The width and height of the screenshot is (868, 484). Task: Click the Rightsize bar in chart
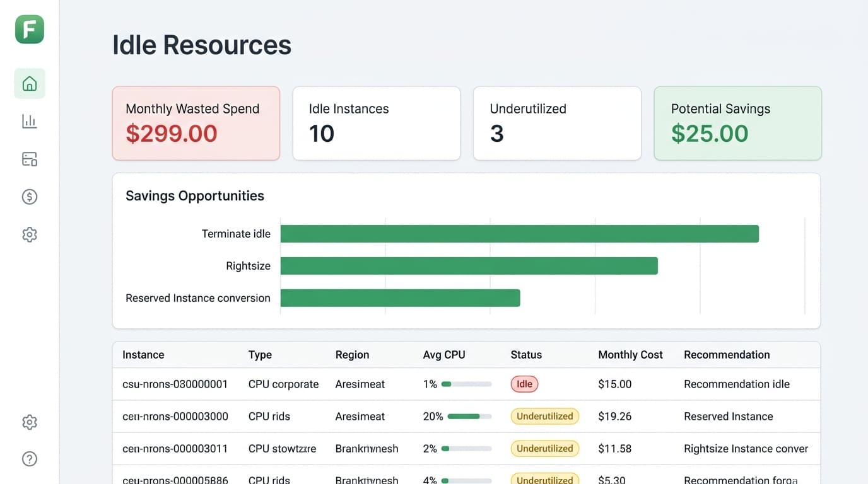pos(469,266)
